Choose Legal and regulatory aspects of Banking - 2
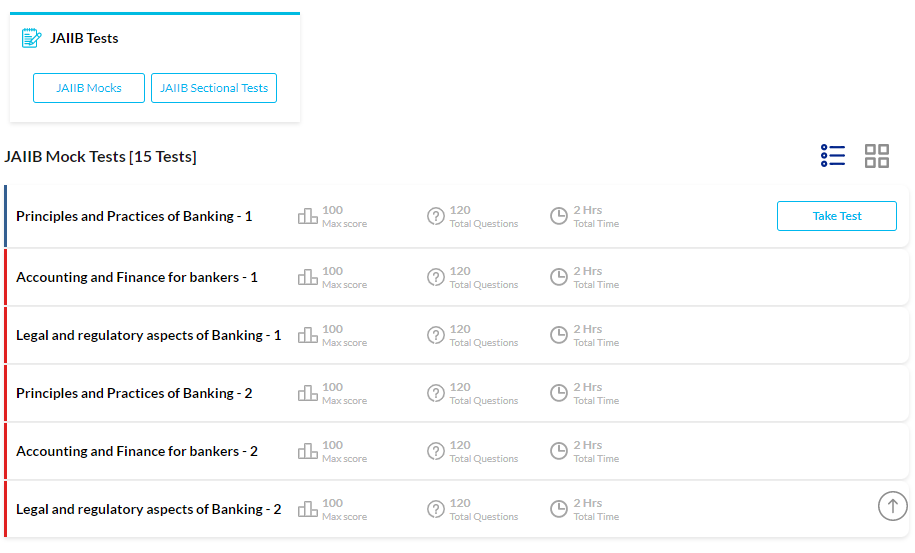915x553 pixels. click(148, 509)
